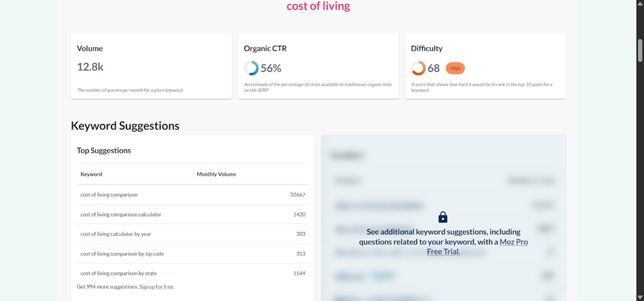The height and width of the screenshot is (301, 644).
Task: Click the Organic CTR card title
Action: [265, 49]
